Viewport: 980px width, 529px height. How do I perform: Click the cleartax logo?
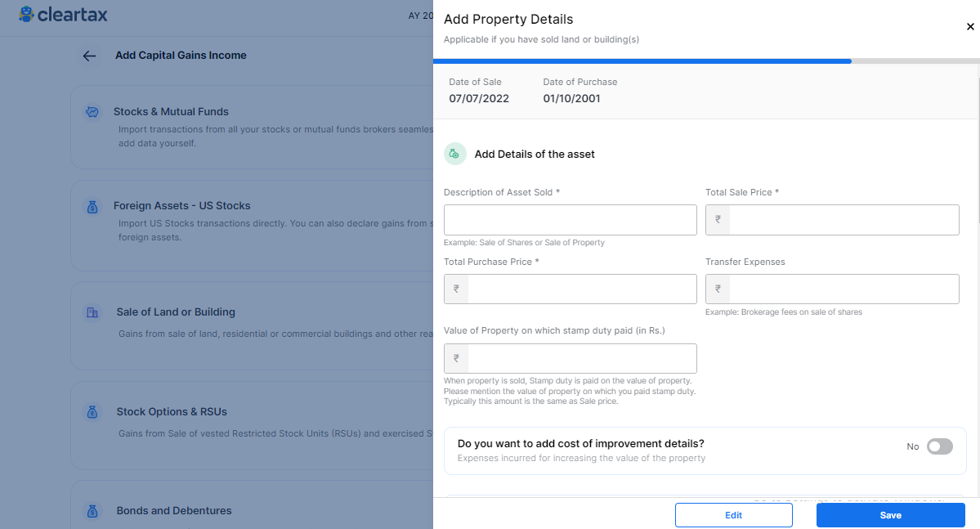(x=63, y=15)
